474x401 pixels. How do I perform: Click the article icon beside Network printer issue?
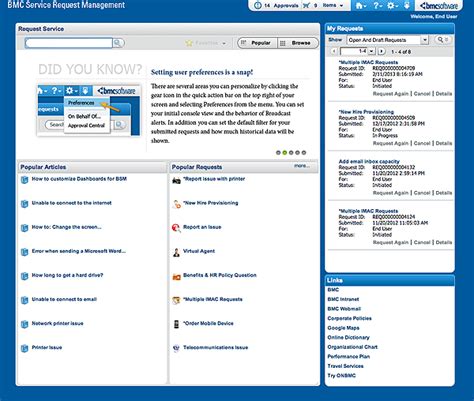point(24,324)
